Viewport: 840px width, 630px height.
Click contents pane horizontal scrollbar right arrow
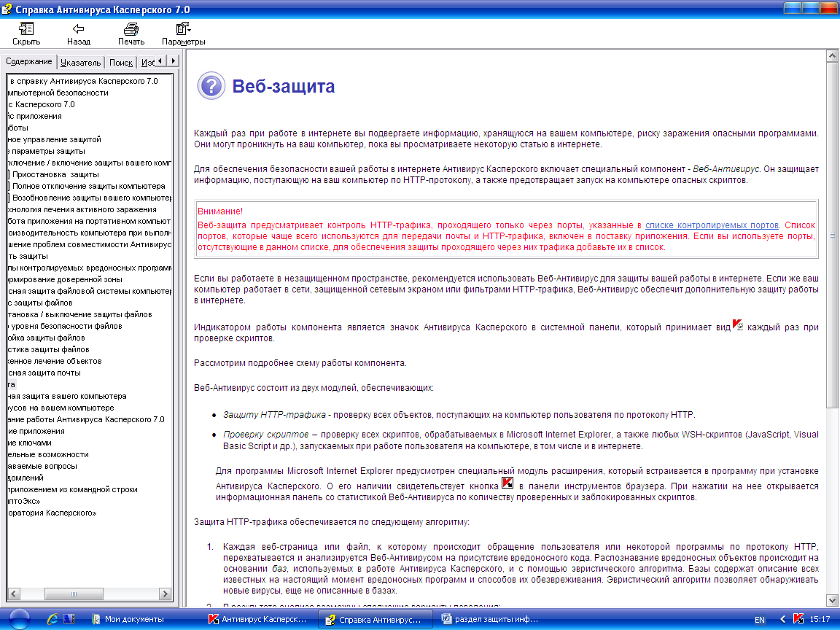(165, 594)
